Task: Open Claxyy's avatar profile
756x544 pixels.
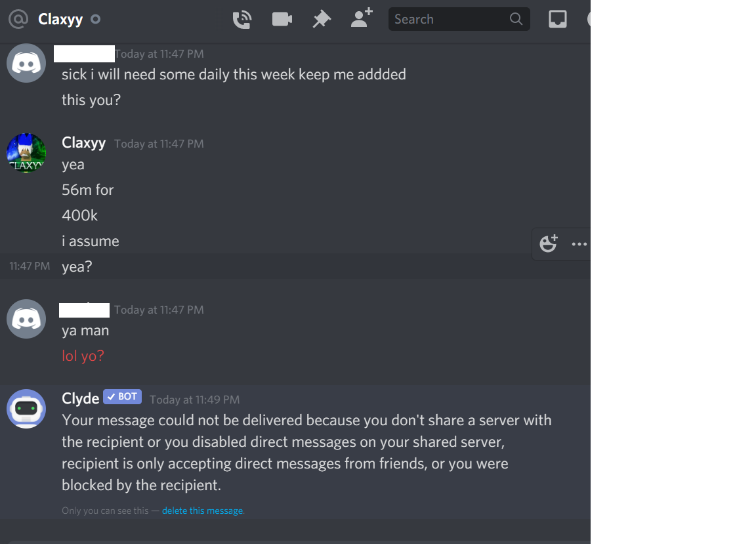Action: point(26,153)
